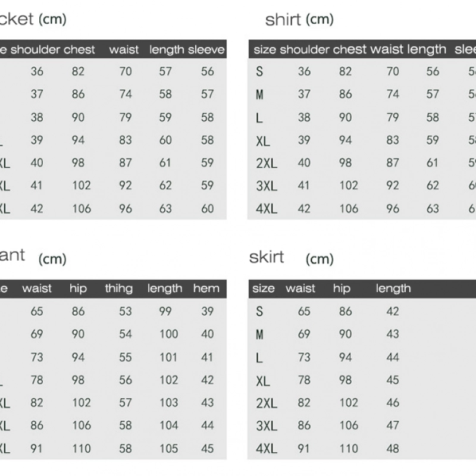Click the size header in shirt table
This screenshot has height=476, width=476.
coord(265,50)
